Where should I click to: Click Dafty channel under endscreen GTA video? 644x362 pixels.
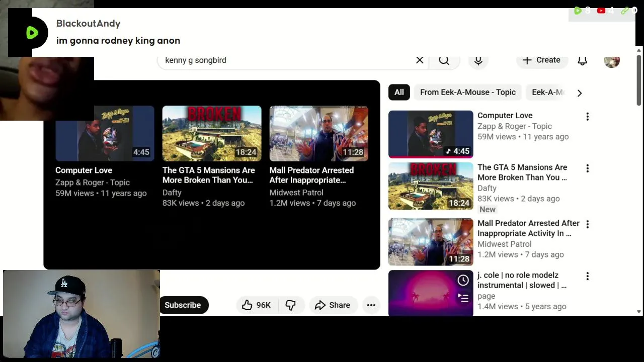pos(172,193)
